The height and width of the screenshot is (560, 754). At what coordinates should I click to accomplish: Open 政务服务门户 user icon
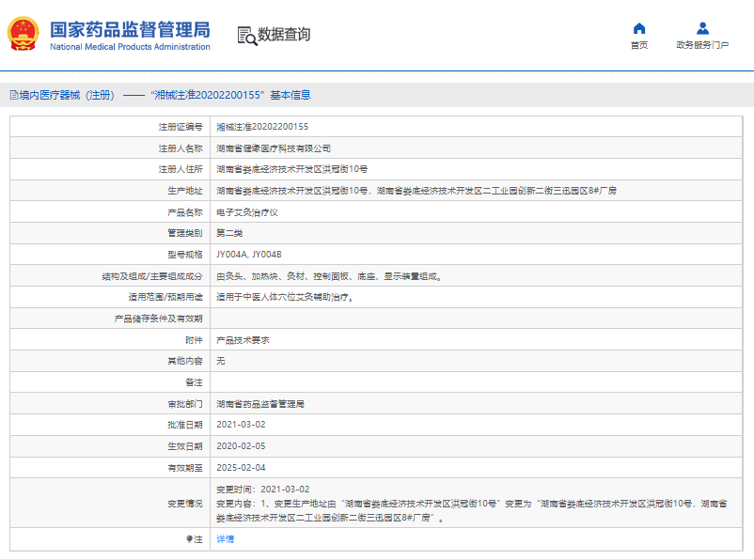702,28
